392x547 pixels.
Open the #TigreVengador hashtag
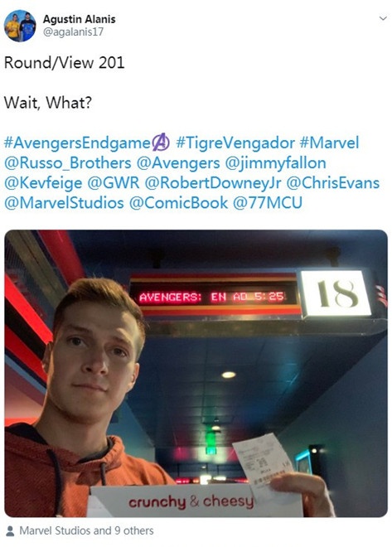(x=235, y=143)
